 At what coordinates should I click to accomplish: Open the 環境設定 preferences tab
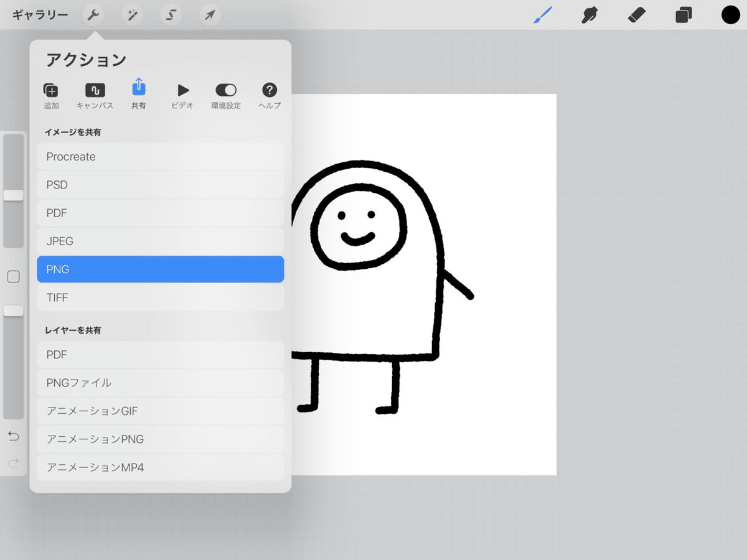pos(226,96)
